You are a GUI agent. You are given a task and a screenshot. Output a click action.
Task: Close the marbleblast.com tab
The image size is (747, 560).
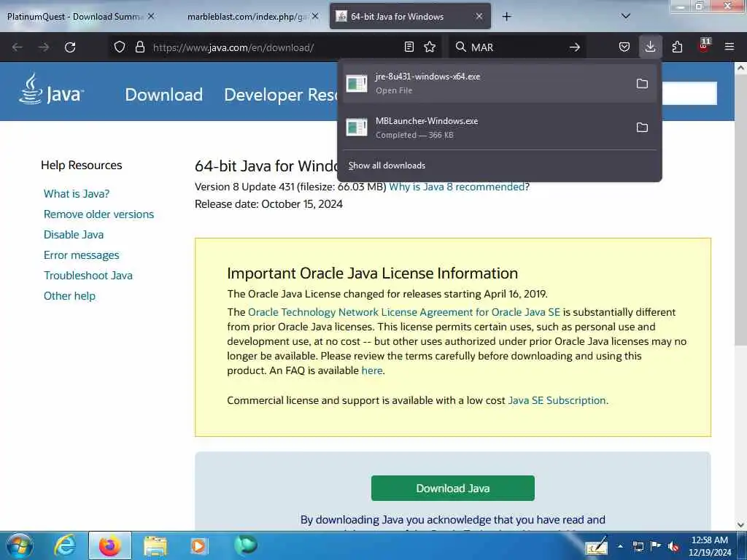click(315, 16)
